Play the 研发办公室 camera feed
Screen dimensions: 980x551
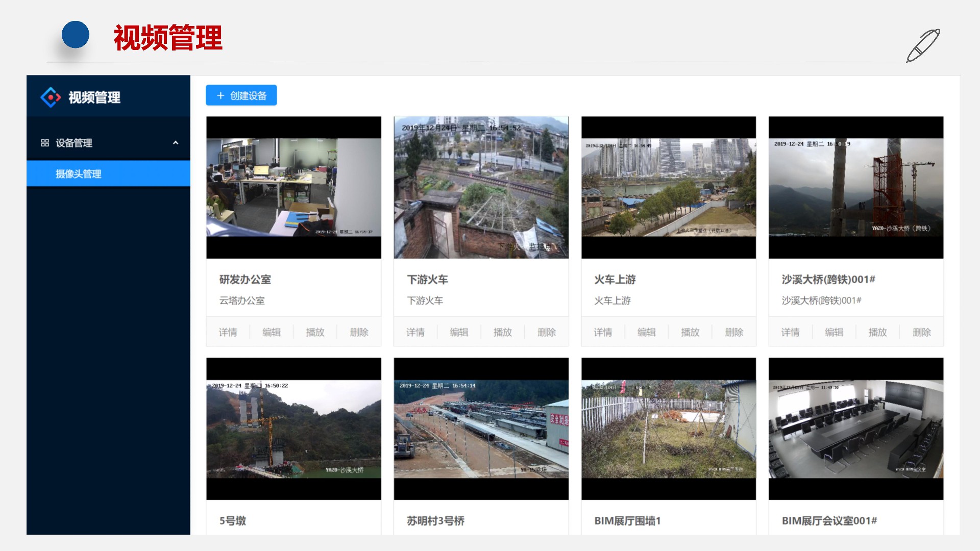point(315,332)
